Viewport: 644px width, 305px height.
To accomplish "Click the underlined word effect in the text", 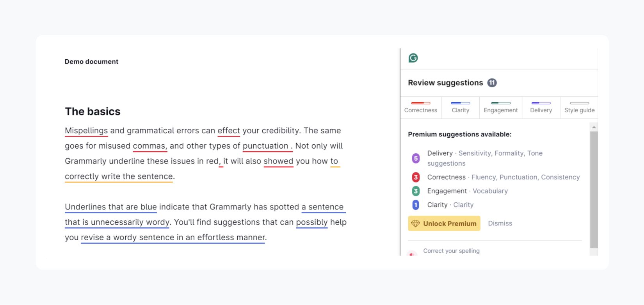I will (229, 130).
